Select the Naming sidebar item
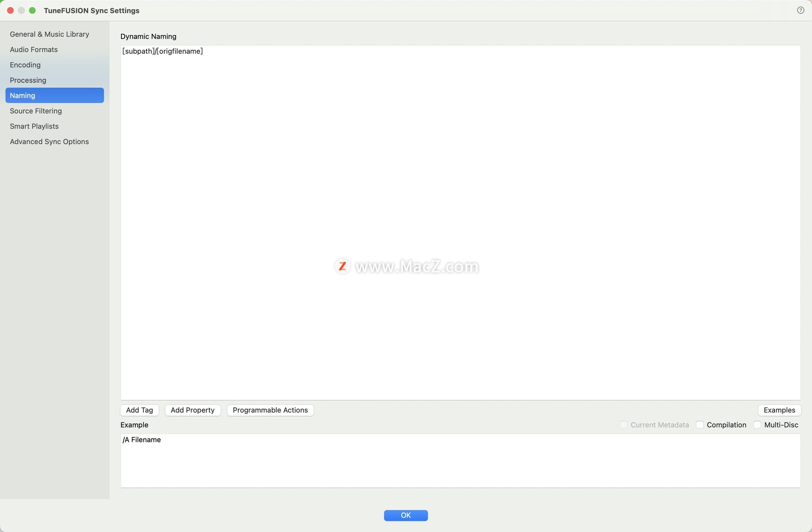Screen dimensions: 812x532 pos(55,95)
